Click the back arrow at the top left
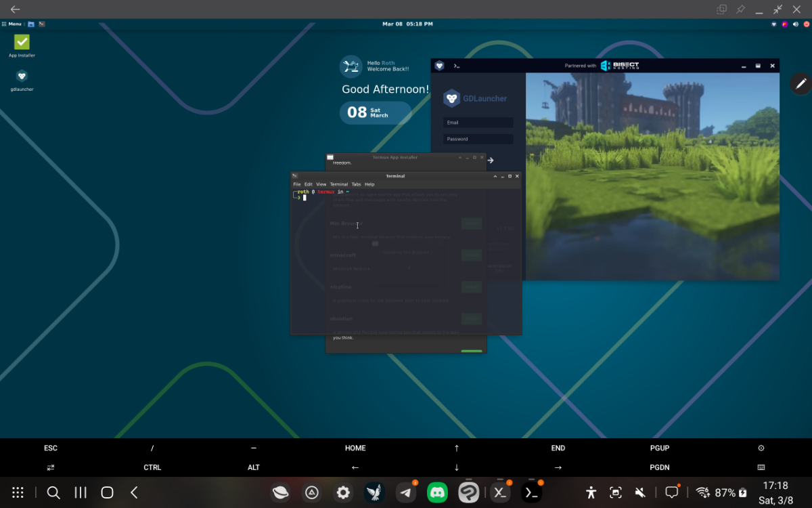 point(15,9)
